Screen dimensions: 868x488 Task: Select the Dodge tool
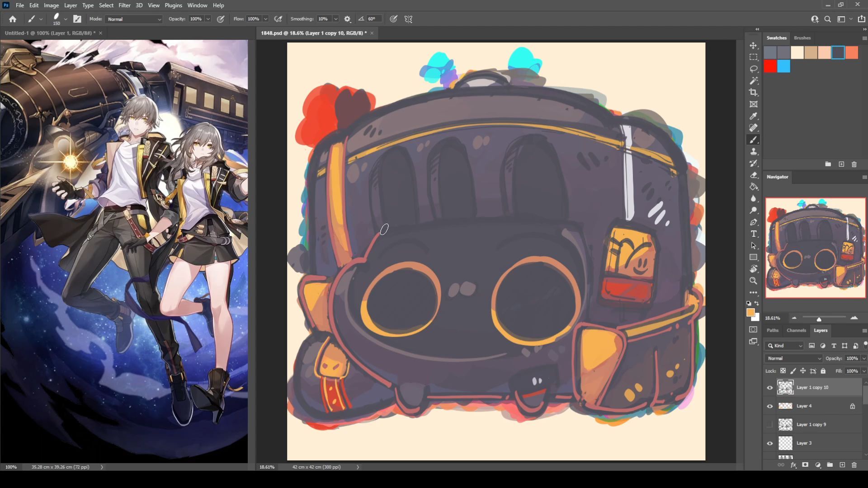753,211
